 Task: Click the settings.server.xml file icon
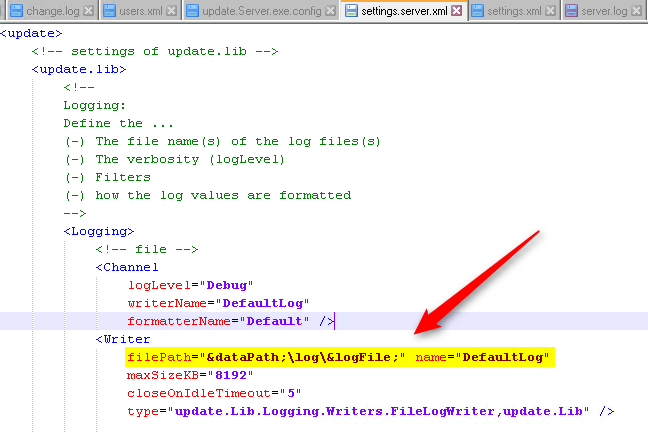[351, 11]
